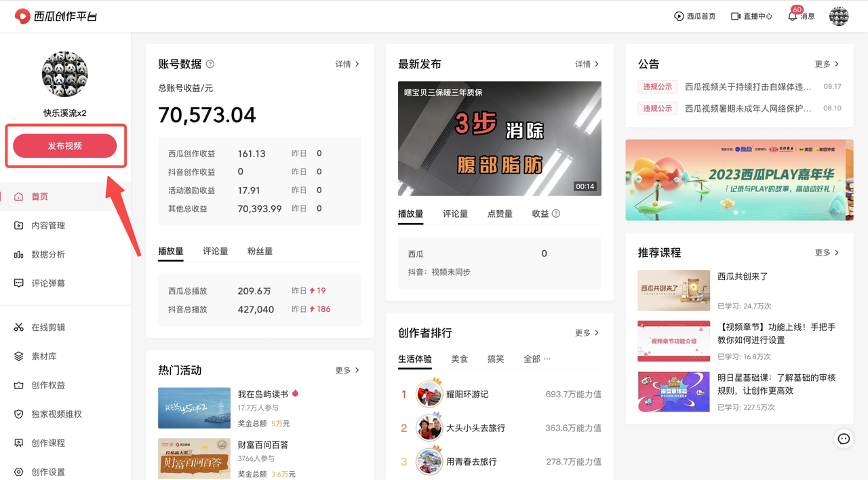The height and width of the screenshot is (480, 868).
Task: Click the 创作权益 icon in sidebar
Action: (19, 385)
